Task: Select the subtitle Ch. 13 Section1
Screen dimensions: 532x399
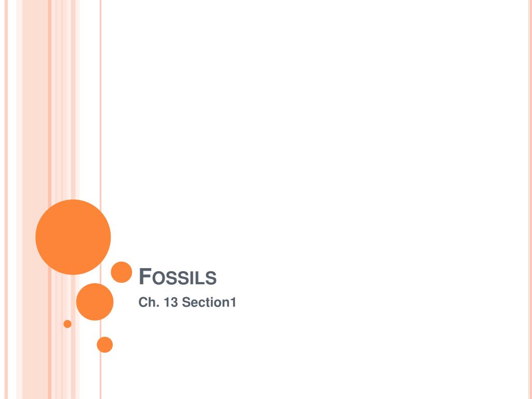Action: click(x=187, y=302)
